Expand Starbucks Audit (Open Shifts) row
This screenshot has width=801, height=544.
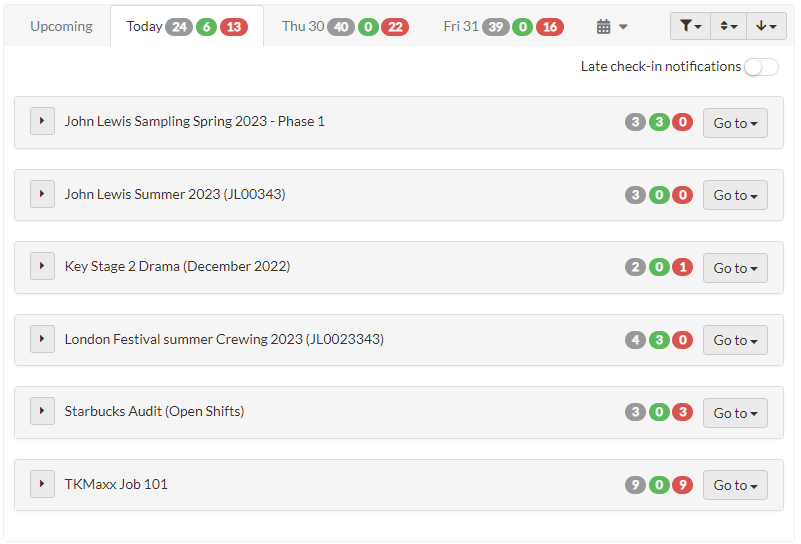click(42, 411)
